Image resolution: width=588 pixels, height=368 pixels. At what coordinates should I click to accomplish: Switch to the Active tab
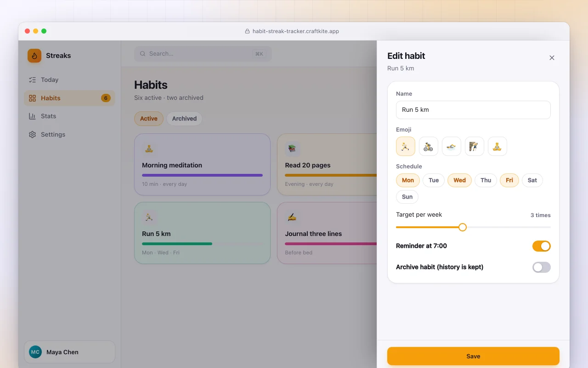click(x=149, y=119)
